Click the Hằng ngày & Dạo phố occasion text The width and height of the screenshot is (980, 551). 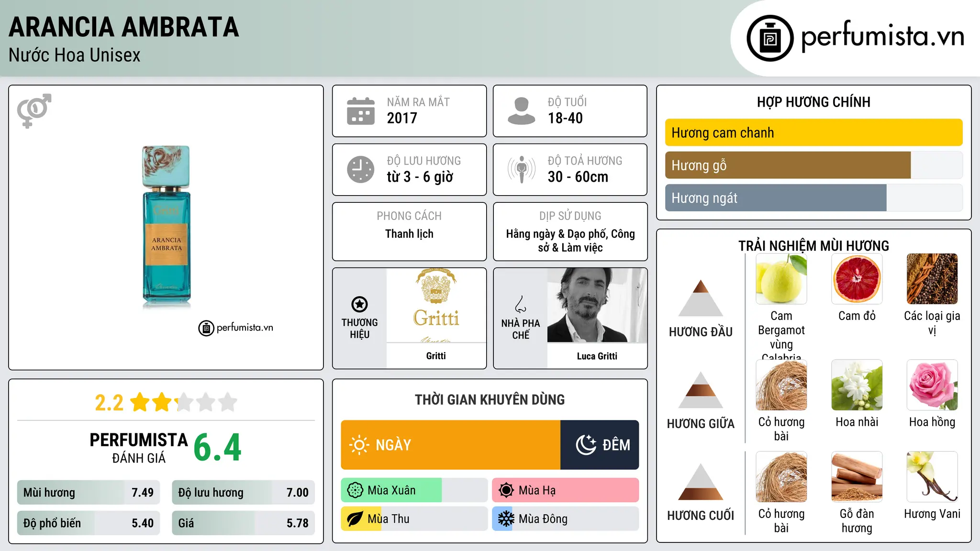click(570, 241)
